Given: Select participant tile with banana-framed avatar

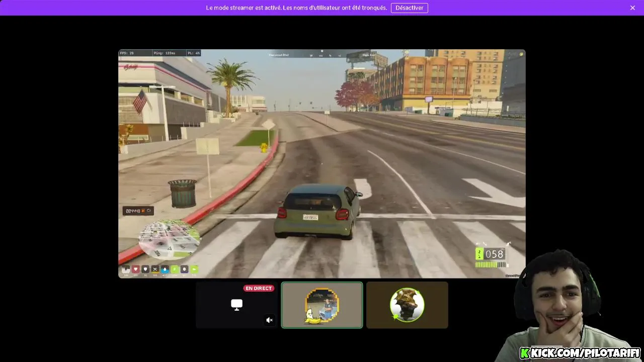Looking at the screenshot, I should [x=322, y=305].
